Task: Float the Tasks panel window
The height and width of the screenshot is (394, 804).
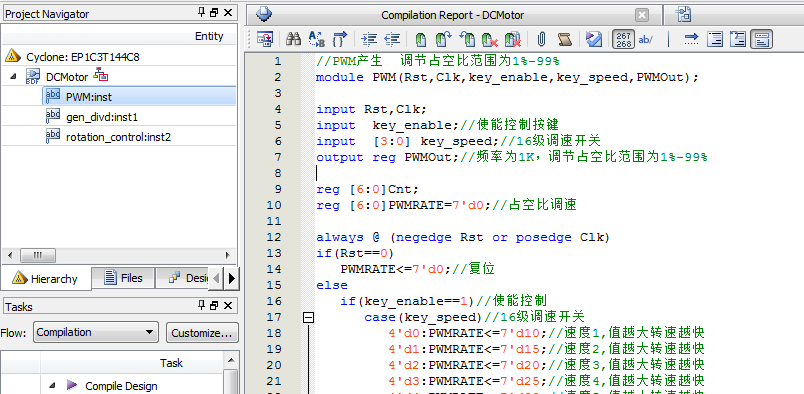Action: click(x=214, y=306)
